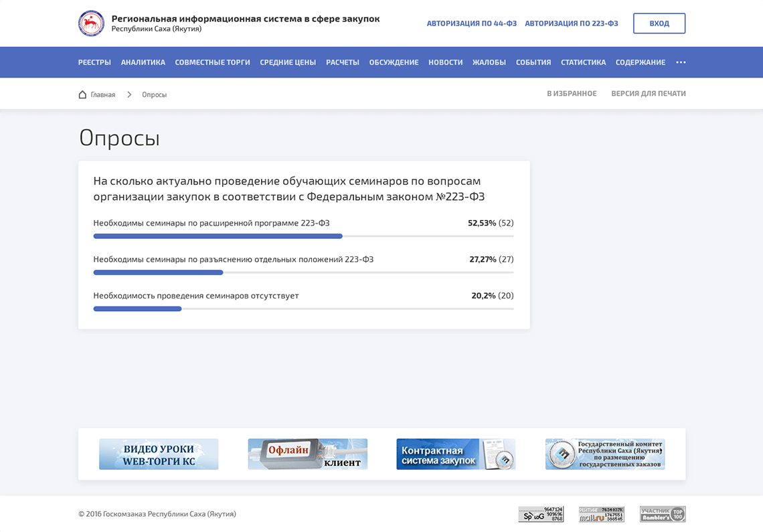The width and height of the screenshot is (763, 532).
Task: Click Авторизация по 44-ФЗ link
Action: pos(471,23)
